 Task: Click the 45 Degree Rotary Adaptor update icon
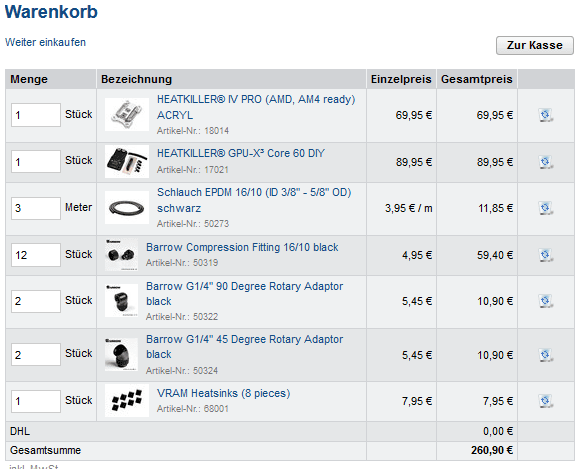tap(545, 355)
